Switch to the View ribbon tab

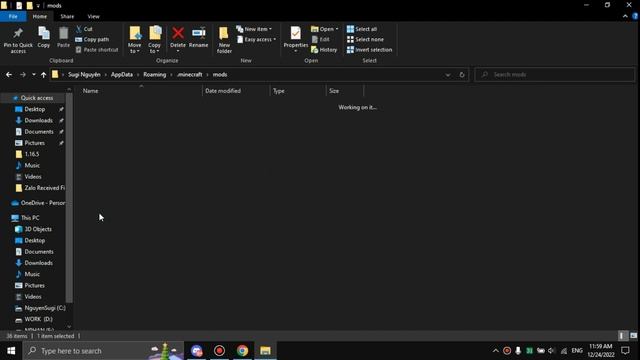[93, 16]
